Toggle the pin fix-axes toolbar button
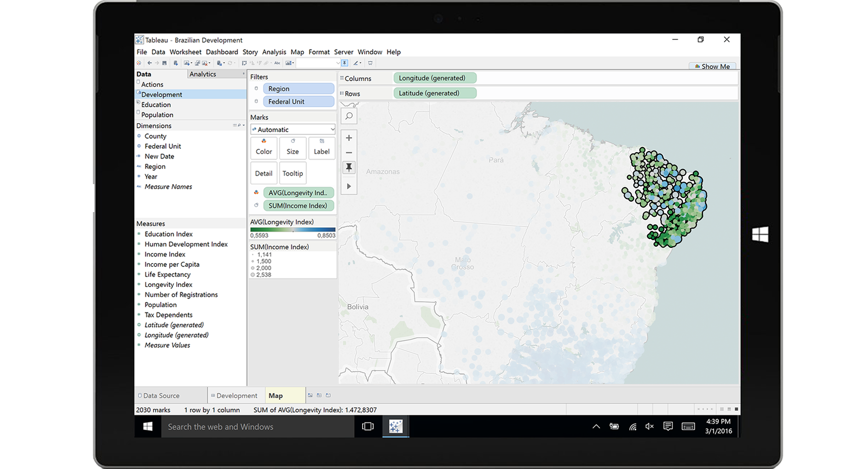The width and height of the screenshot is (868, 469). pyautogui.click(x=344, y=63)
